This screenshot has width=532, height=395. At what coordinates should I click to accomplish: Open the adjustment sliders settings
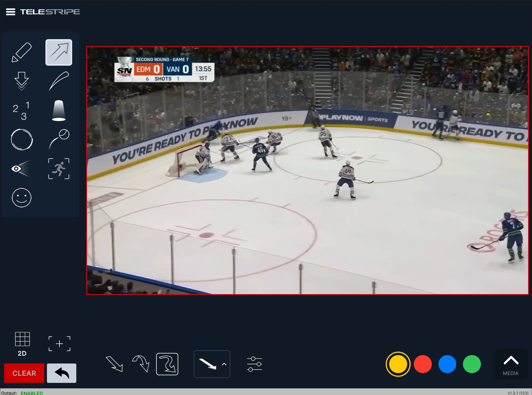[x=254, y=364]
